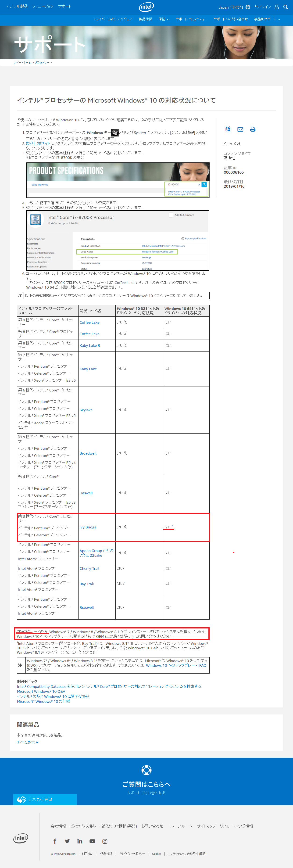This screenshot has width=293, height=868.
Task: Expand the 保証 dropdown menu
Action: point(164,19)
